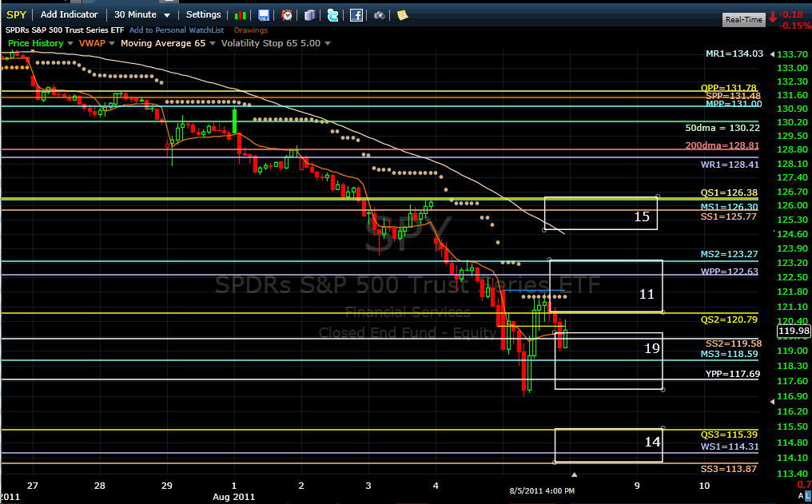Screen dimensions: 812x504
Task: Expand the Moving Average 65 arrow
Action: (212, 43)
